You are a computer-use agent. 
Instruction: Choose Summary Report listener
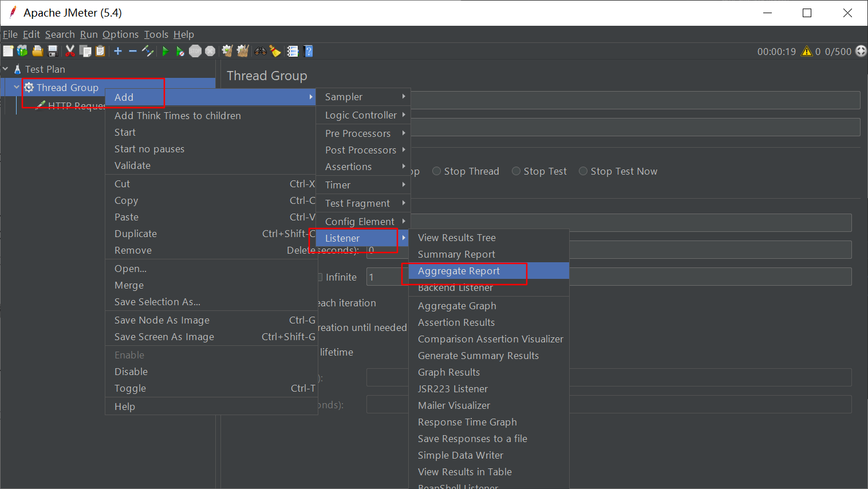489,254
